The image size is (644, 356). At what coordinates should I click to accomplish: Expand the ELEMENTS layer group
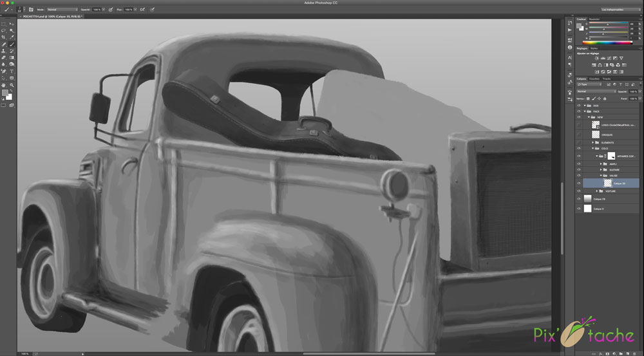(x=593, y=142)
